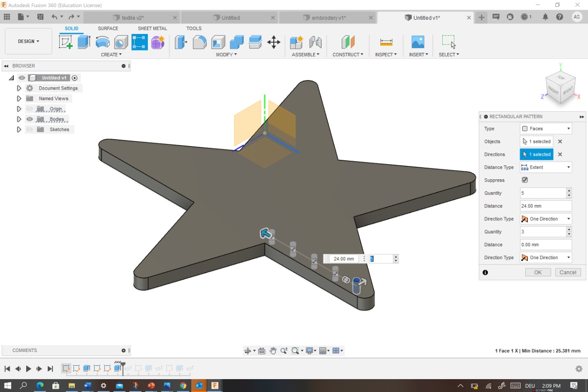The height and width of the screenshot is (392, 588).
Task: Open Direction Type dropdown below 24.00 mm Distance
Action: point(546,219)
